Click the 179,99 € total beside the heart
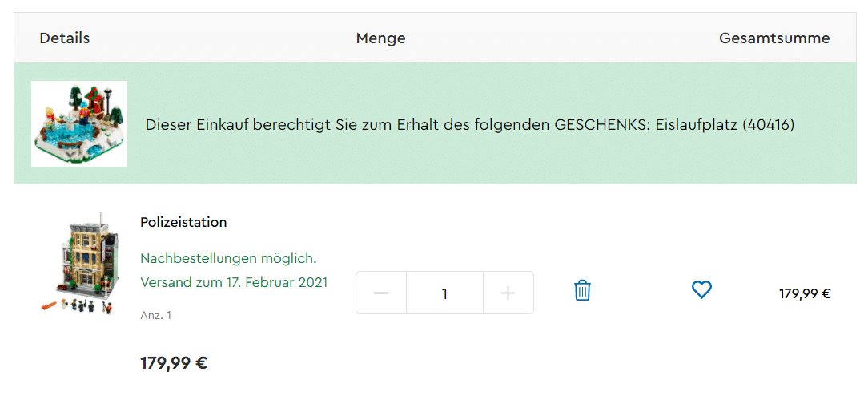This screenshot has height=400, width=868. (x=805, y=293)
